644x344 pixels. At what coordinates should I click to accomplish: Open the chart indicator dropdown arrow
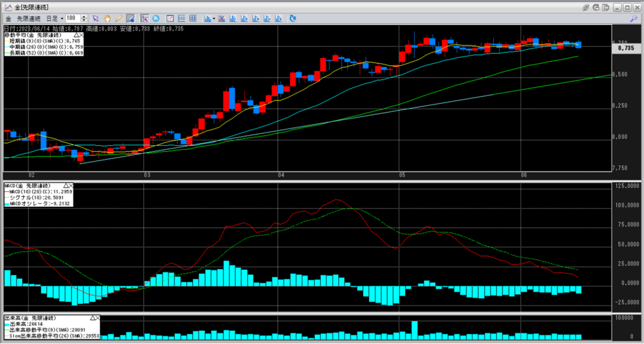pyautogui.click(x=214, y=18)
